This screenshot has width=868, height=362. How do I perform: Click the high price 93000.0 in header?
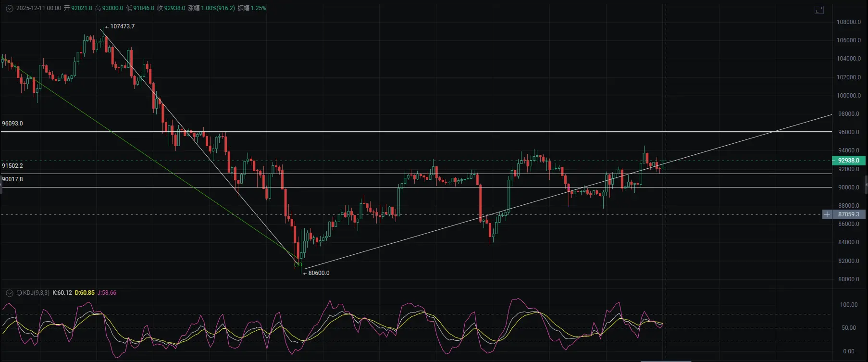click(112, 8)
